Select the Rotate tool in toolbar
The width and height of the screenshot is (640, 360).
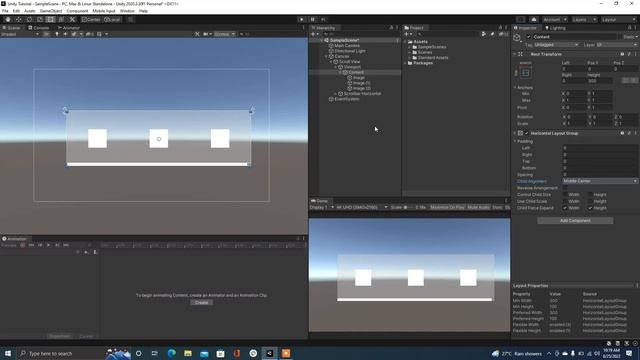tap(29, 20)
